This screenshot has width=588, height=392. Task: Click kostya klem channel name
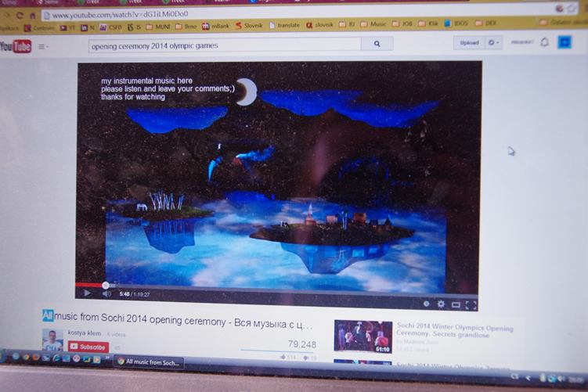click(x=85, y=333)
